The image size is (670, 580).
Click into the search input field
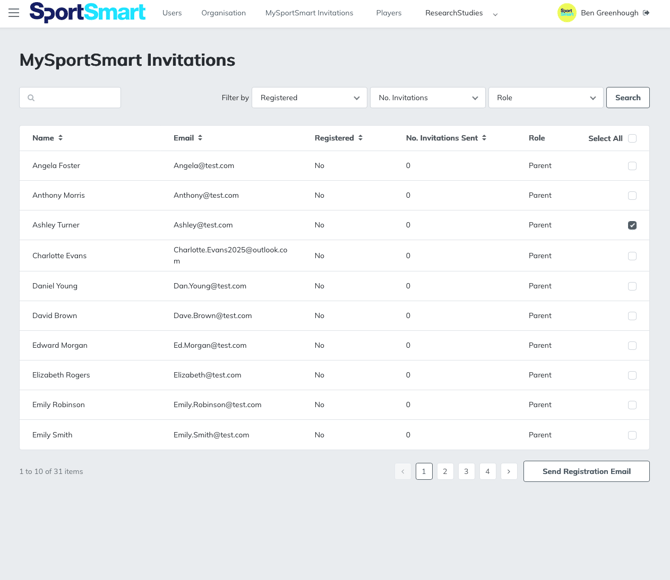76,98
